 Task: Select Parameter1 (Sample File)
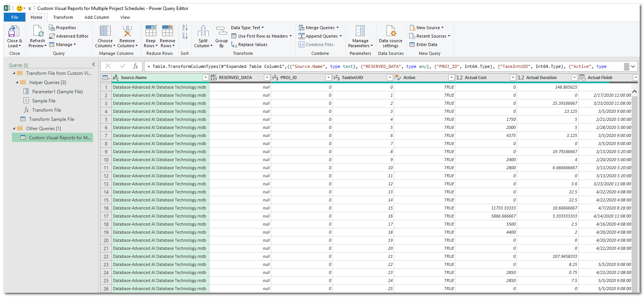tap(57, 92)
